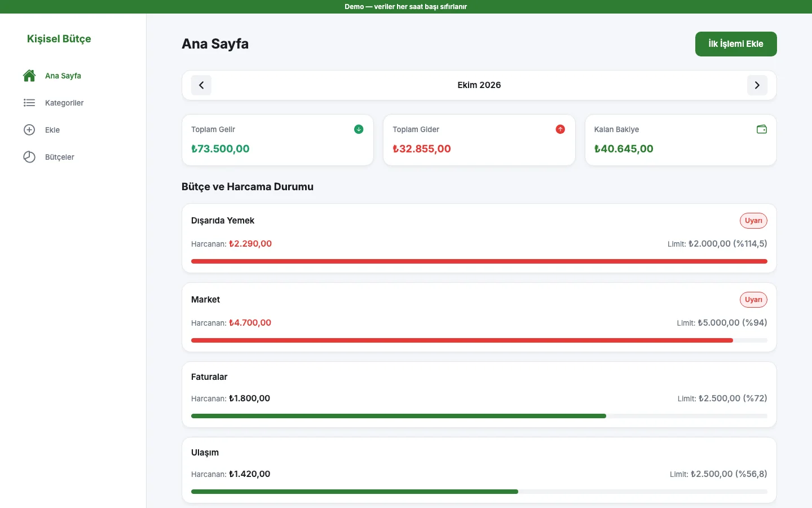This screenshot has width=812, height=508.
Task: Click the İlk İşlemi Ekle button
Action: (x=736, y=44)
